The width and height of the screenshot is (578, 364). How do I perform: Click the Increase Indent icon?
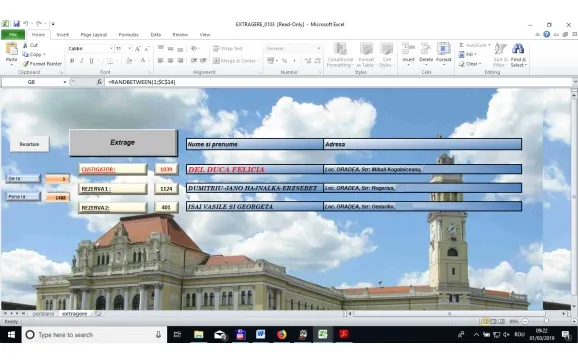203,60
